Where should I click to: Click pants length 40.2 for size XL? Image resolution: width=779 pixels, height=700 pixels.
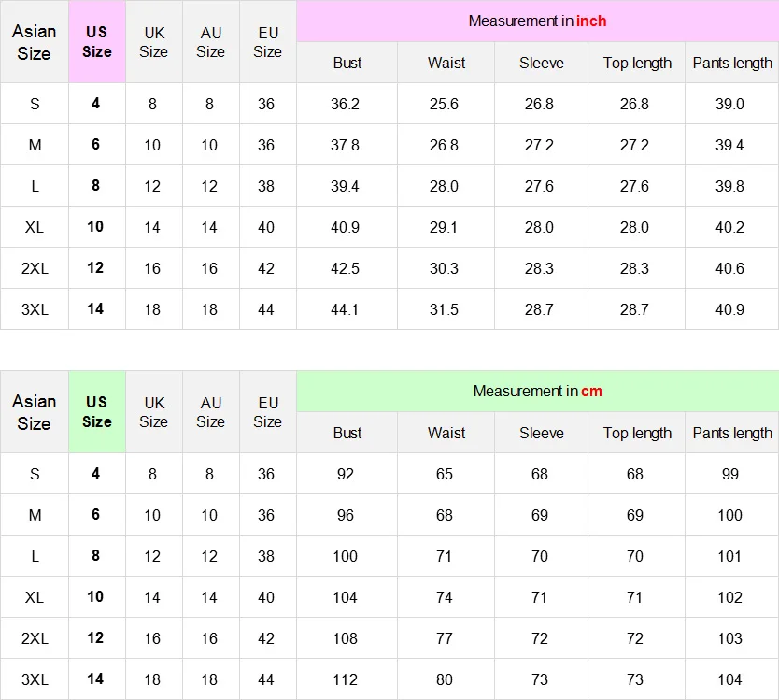[729, 227]
